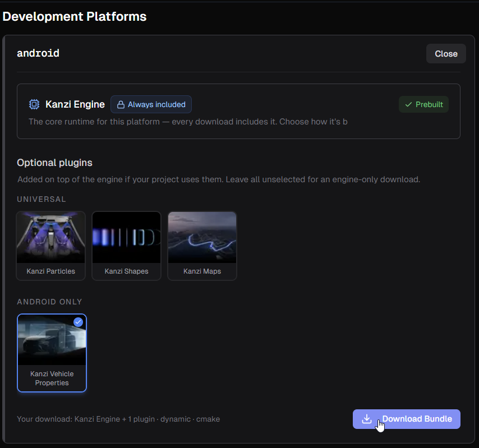Click the Download Bundle button
Viewport: 479px width, 448px height.
[x=406, y=419]
